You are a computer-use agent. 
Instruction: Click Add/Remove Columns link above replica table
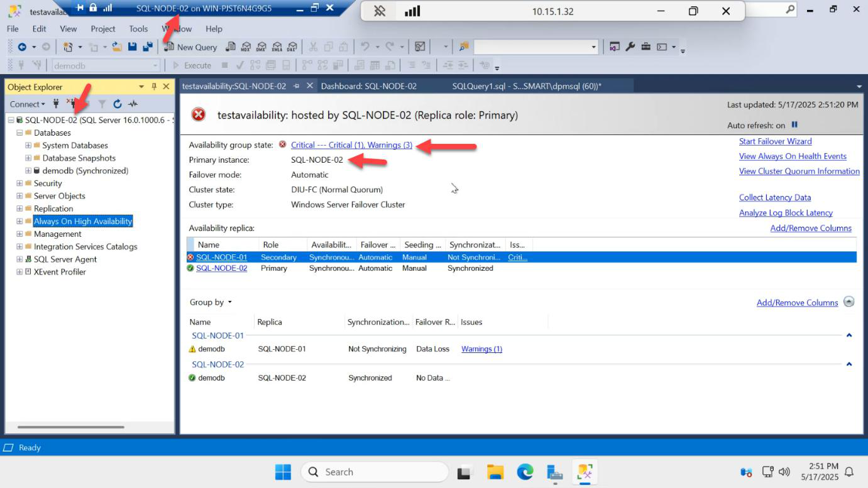coord(811,229)
